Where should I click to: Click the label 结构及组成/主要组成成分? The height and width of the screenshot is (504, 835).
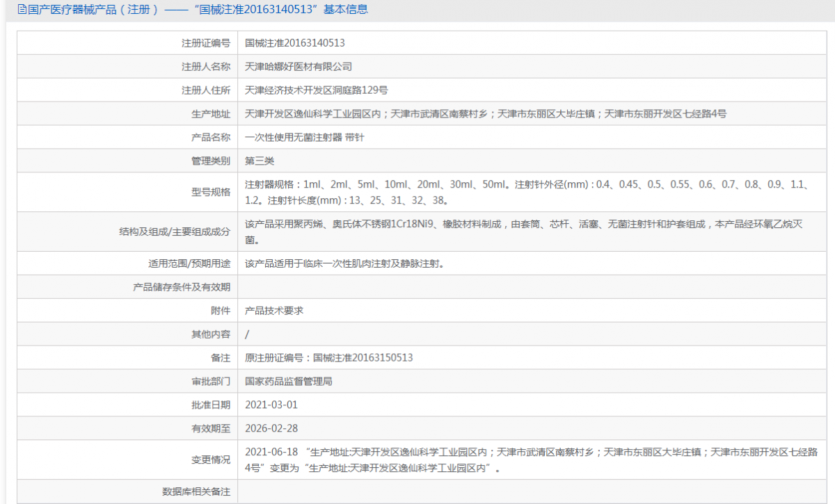[x=174, y=232]
